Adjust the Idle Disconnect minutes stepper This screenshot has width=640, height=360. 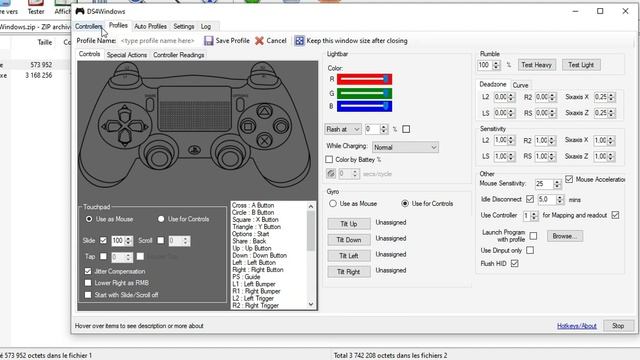560,200
